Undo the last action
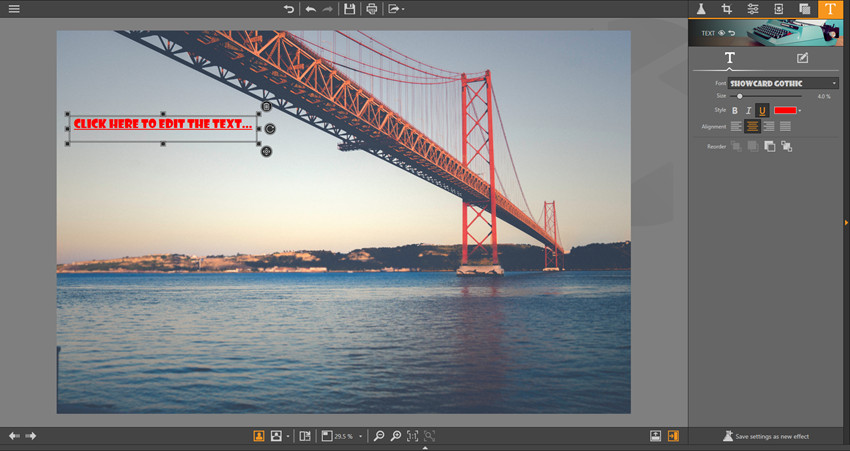Screen dimensions: 850x451 311,9
